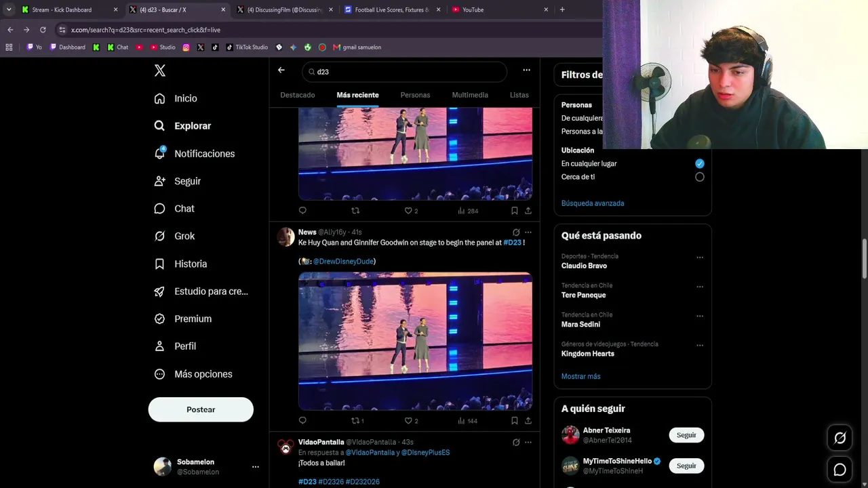Reply to the News post about Ke Huy Quan

coord(302,420)
